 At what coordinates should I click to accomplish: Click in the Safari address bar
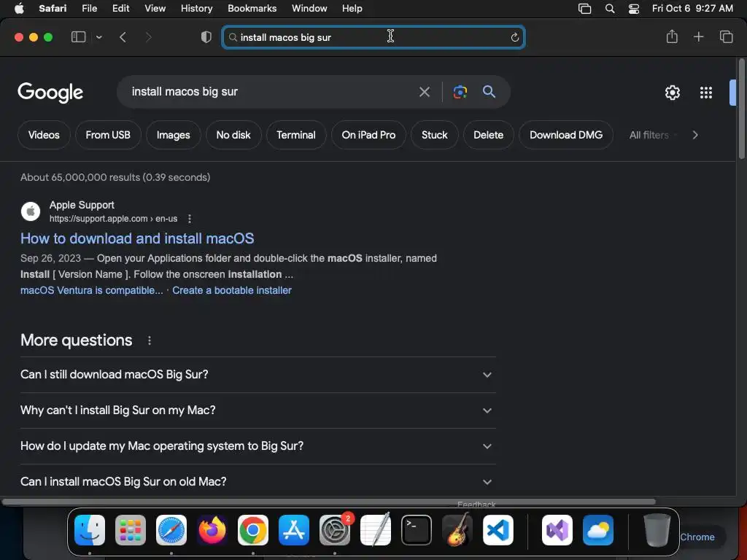pyautogui.click(x=373, y=37)
